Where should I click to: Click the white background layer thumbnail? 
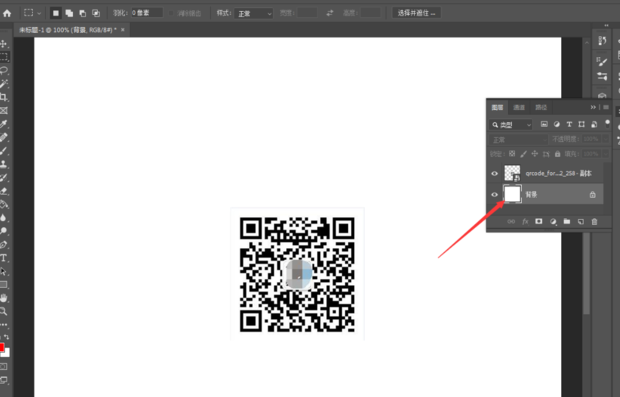(x=512, y=194)
